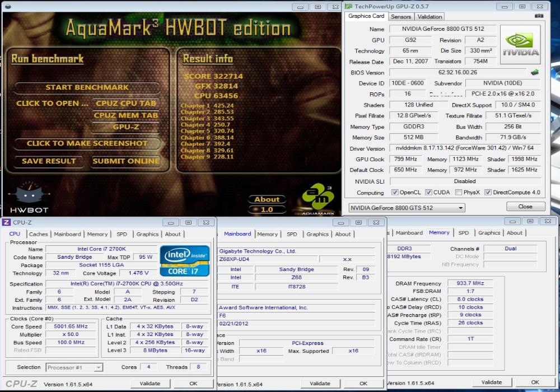The image size is (560, 392).
Task: Click the CAS# Latency 8.0 clocks value
Action: [x=470, y=300]
